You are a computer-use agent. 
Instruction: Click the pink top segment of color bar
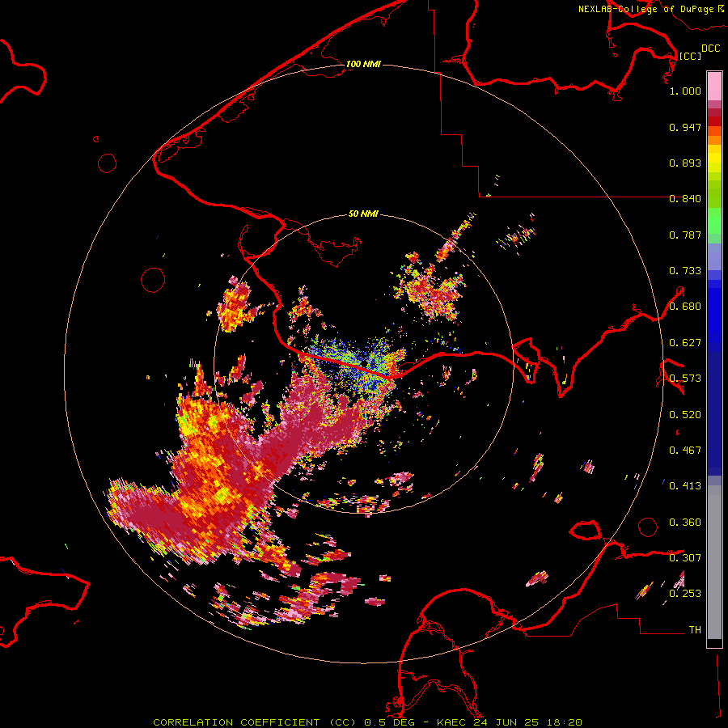714,87
